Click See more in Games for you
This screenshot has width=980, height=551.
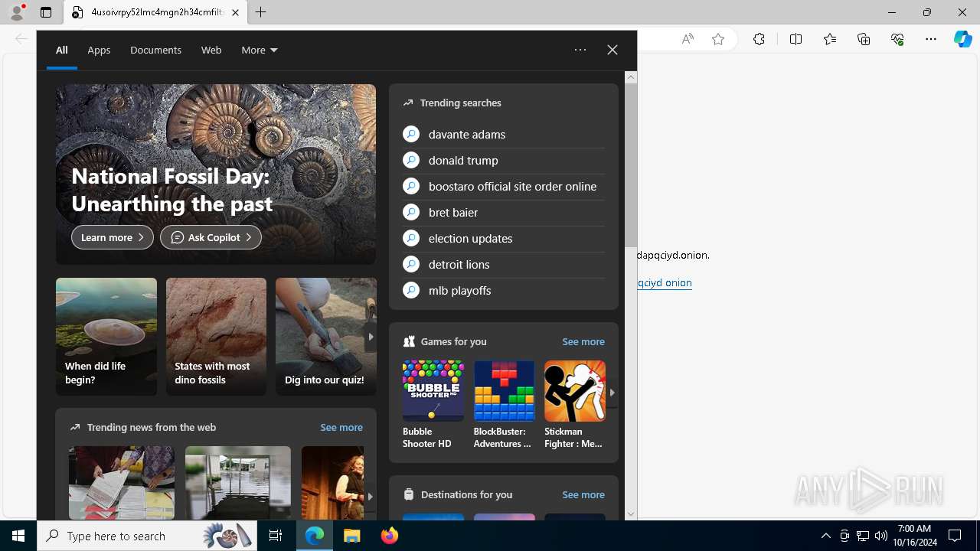point(583,341)
